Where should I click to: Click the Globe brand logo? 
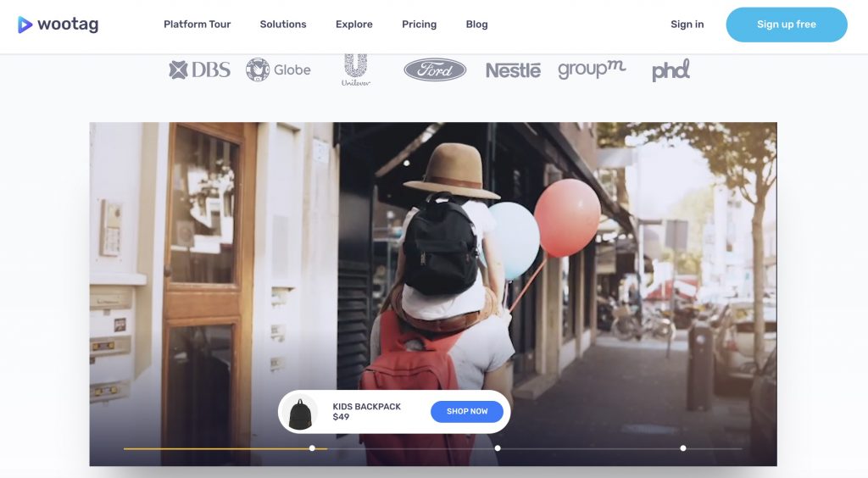click(278, 69)
